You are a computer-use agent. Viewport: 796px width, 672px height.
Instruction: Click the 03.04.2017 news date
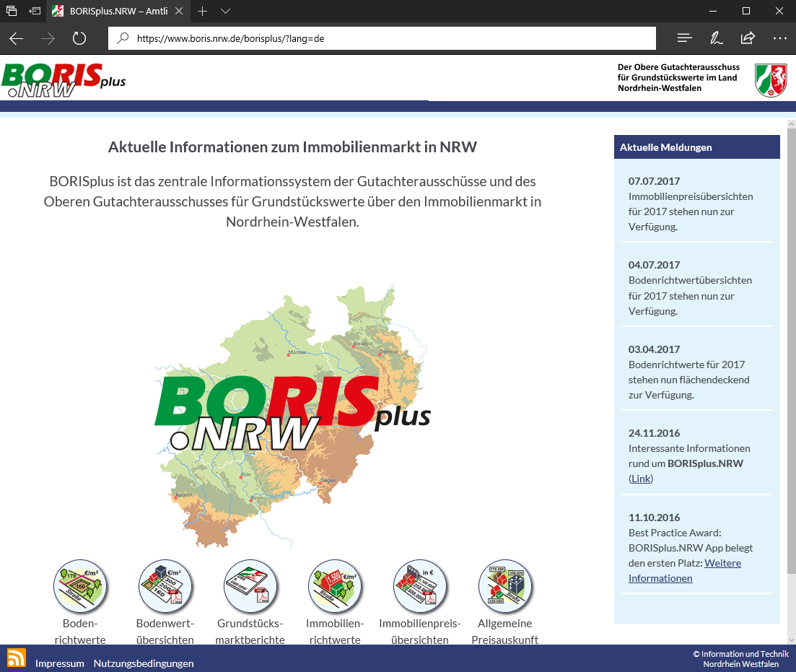(654, 349)
